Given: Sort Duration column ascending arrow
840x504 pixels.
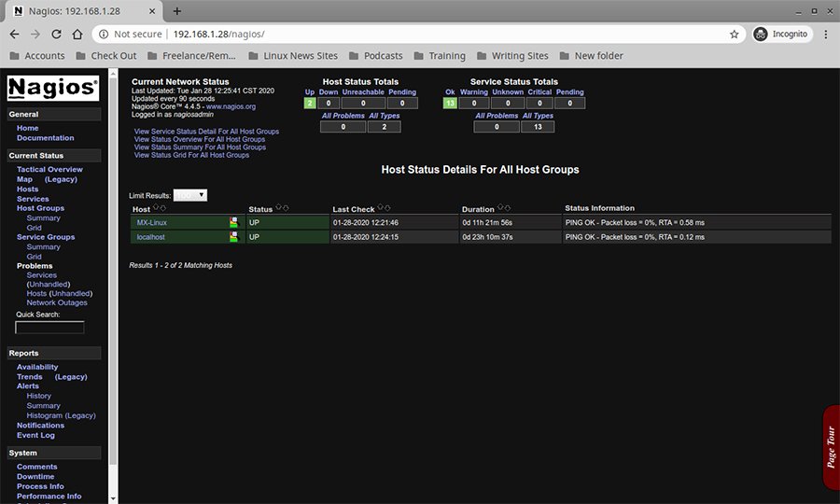Looking at the screenshot, I should point(500,208).
